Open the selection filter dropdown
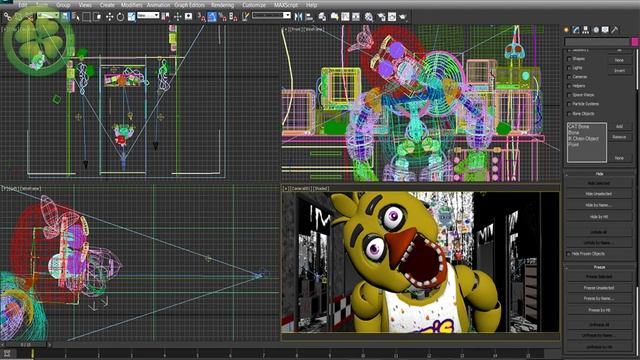640x360 pixels. (48, 16)
